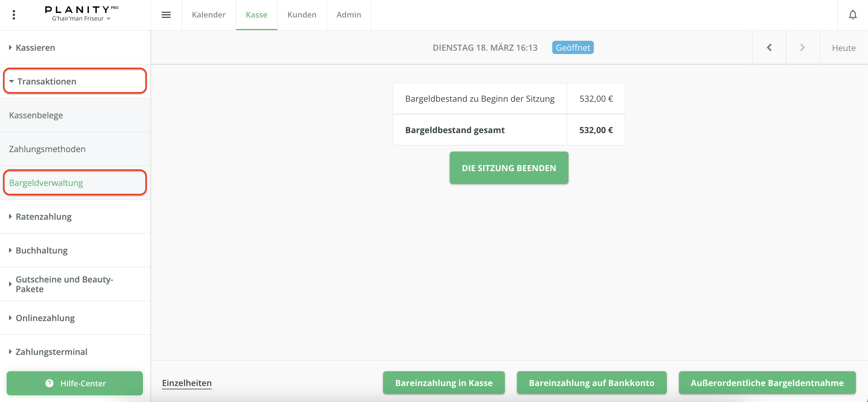Select Kassenbelege in the sidebar
This screenshot has height=402, width=868.
(36, 115)
